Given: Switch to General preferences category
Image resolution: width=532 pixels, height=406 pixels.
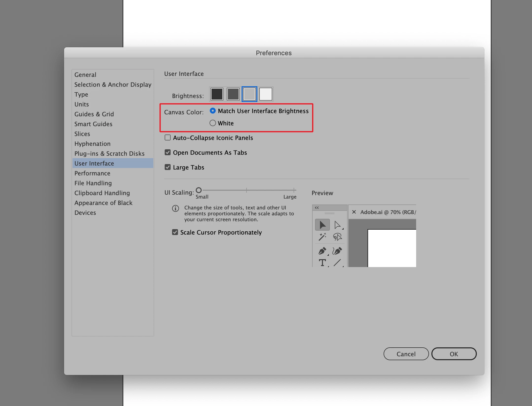Looking at the screenshot, I should coord(85,75).
